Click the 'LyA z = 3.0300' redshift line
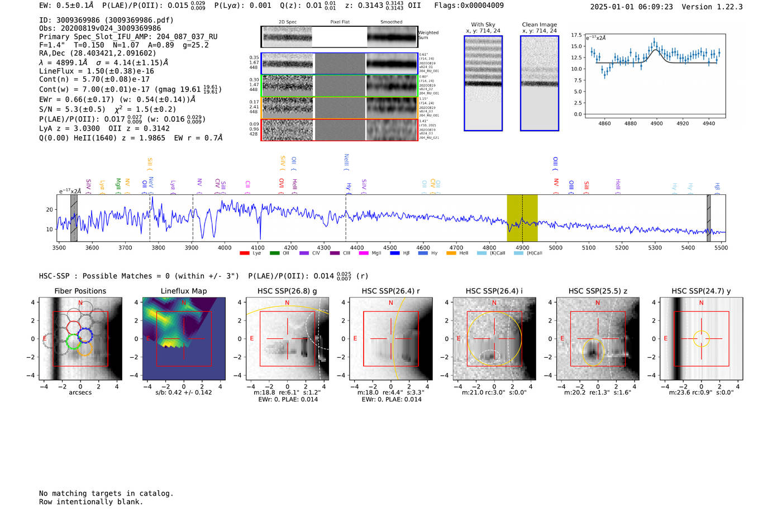Viewport: 782px width, 532px height. [x=69, y=128]
